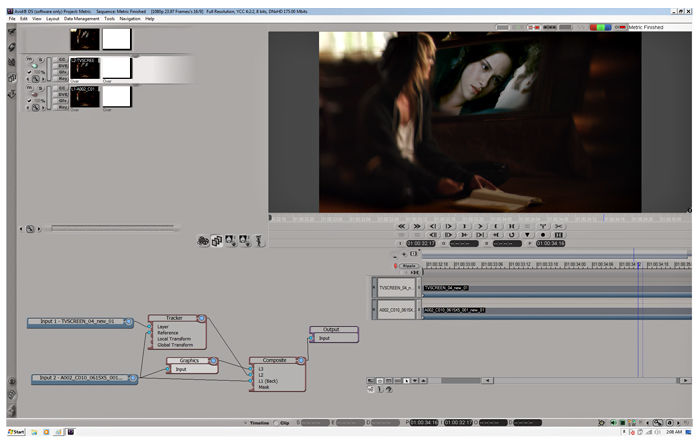Adjust the vertical opacity slider of L1-A002_C01 layer
The image size is (700, 445).
point(49,98)
